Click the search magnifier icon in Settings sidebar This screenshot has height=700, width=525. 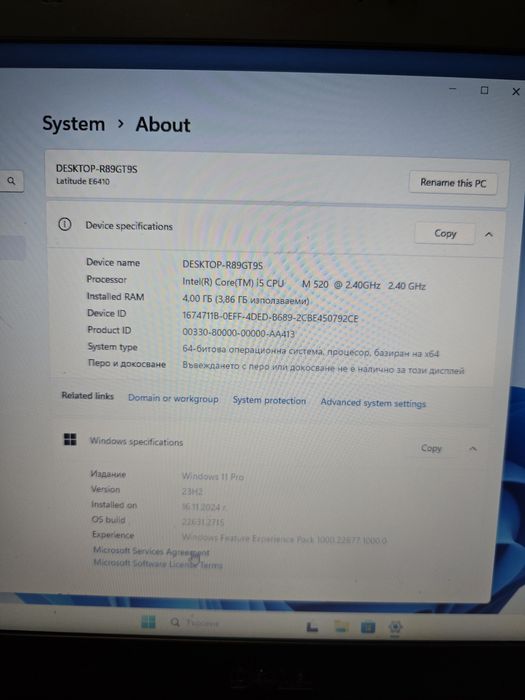point(11,181)
